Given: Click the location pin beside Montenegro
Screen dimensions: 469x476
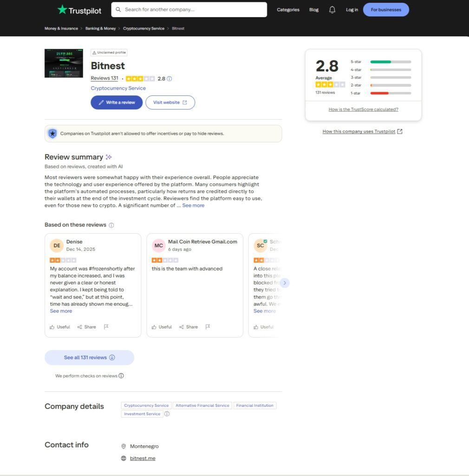Looking at the screenshot, I should tap(124, 446).
